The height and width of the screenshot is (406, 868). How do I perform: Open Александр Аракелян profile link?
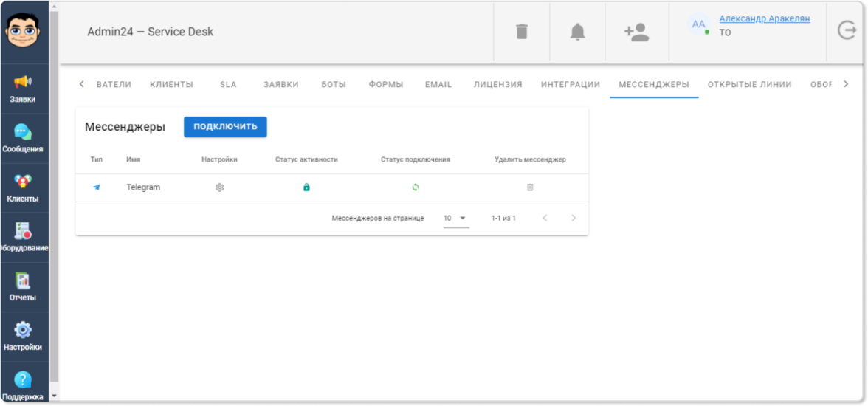click(764, 18)
